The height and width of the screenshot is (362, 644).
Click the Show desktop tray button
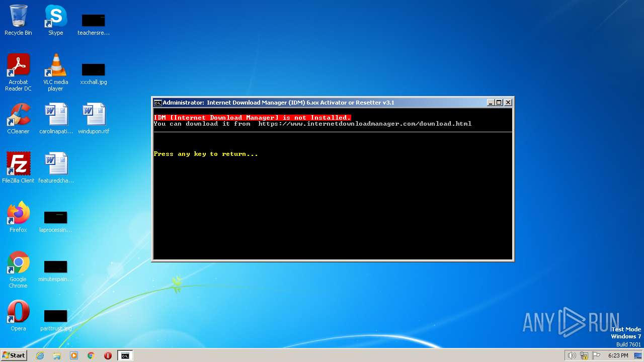pos(638,355)
